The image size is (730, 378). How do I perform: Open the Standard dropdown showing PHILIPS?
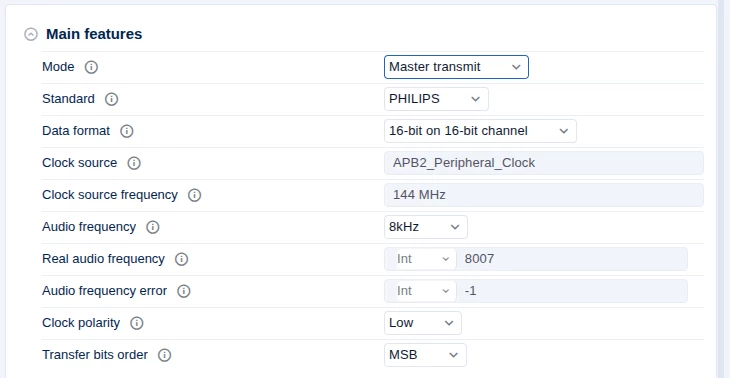[x=436, y=99]
